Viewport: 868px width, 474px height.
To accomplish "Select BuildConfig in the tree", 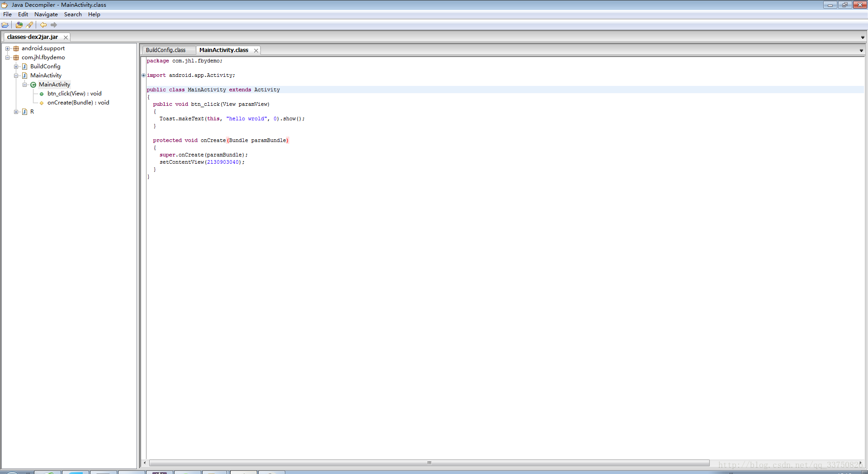I will 45,66.
